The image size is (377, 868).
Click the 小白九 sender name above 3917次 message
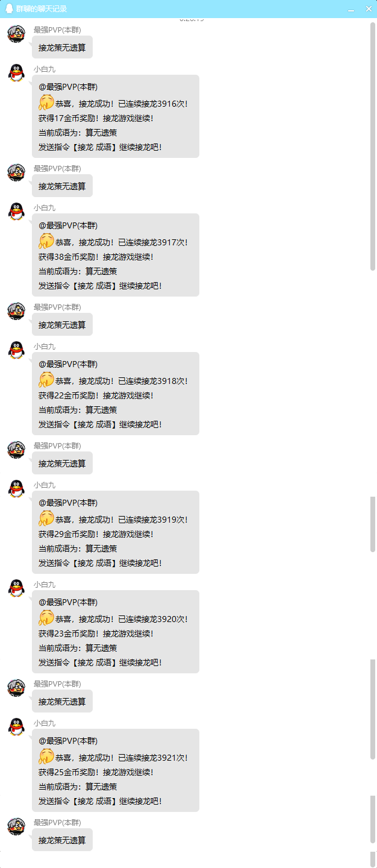(x=45, y=207)
